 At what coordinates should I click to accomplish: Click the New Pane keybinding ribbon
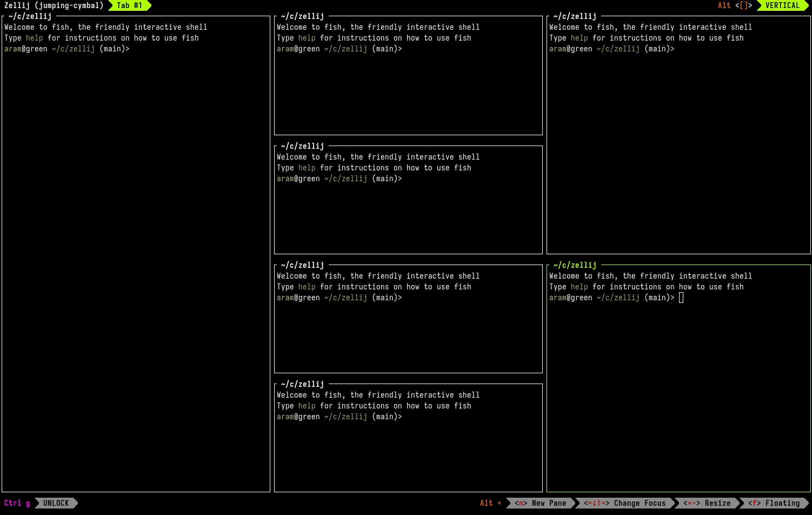click(540, 503)
